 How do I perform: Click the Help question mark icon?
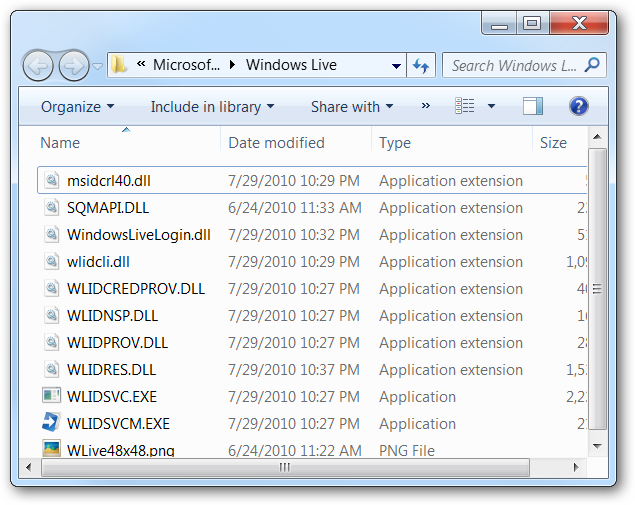point(578,106)
